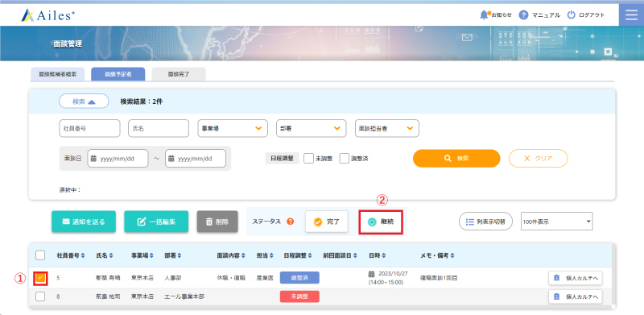Viewport: 644px width, 315px height.
Task: Set status with the 継続 button
Action: 381,222
